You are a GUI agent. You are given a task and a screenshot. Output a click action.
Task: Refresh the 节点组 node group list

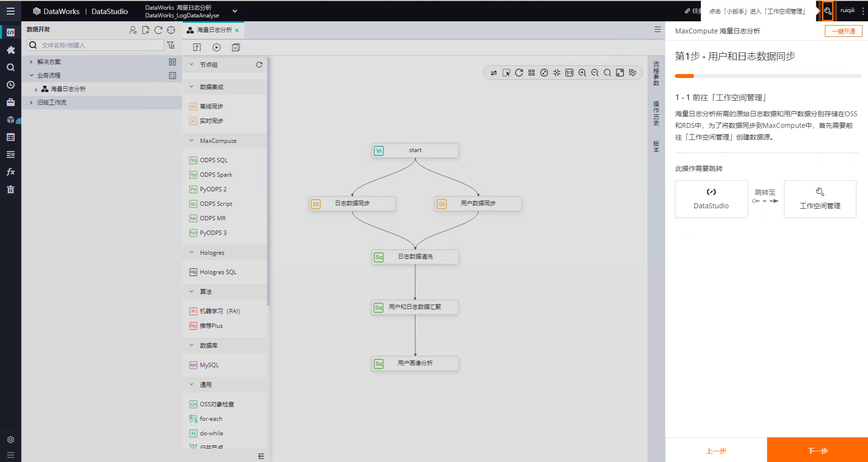[259, 65]
